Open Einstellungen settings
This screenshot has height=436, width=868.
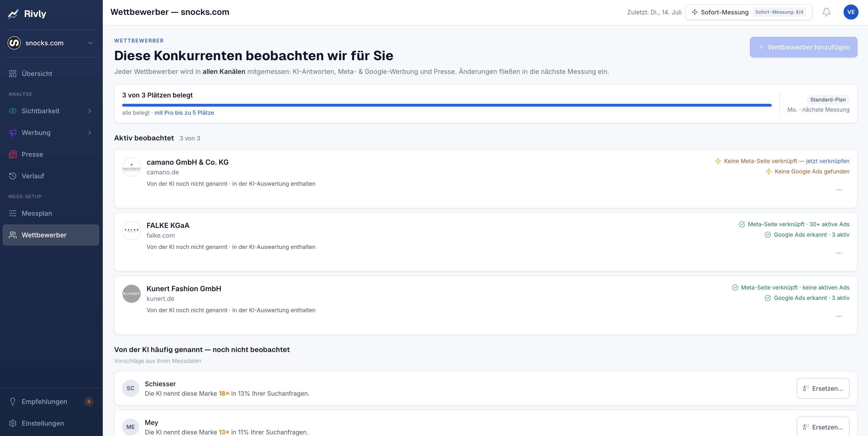coord(51,423)
